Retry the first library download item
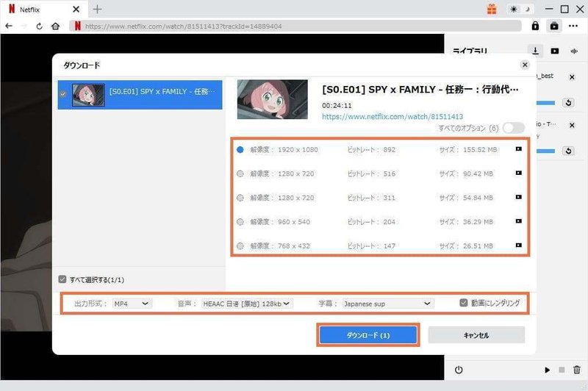 click(568, 103)
